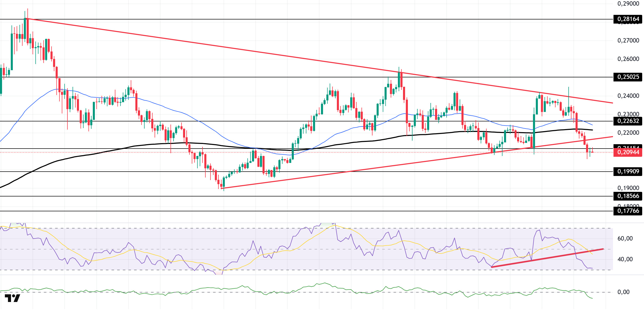Viewport: 644px width, 313px height.
Task: Select the 0,25025 price level label
Action: [628, 77]
